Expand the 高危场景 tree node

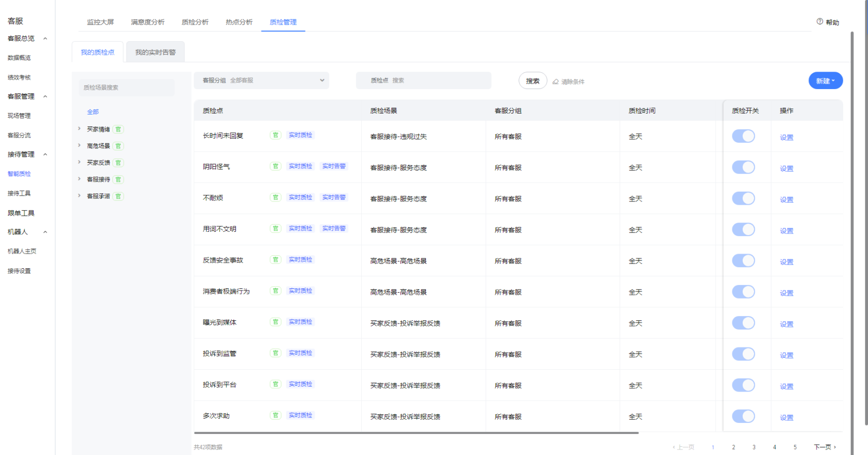pyautogui.click(x=79, y=146)
